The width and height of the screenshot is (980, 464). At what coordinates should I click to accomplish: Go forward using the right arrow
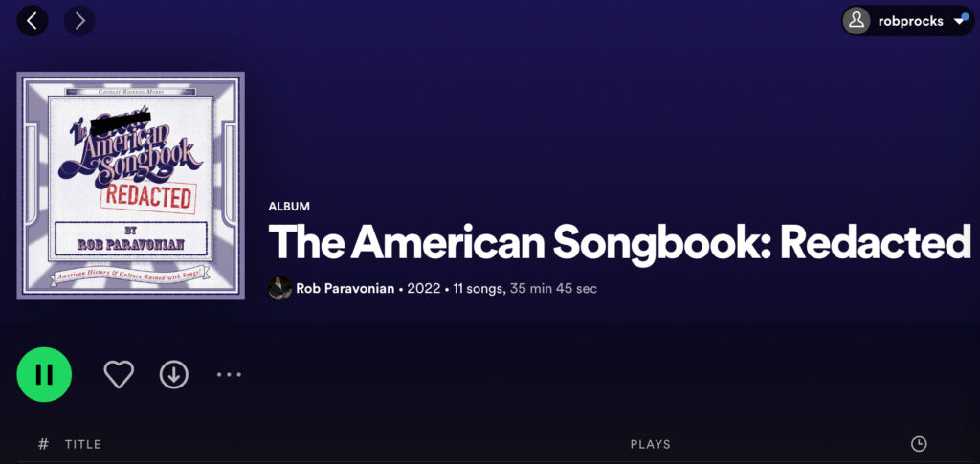pyautogui.click(x=79, y=21)
